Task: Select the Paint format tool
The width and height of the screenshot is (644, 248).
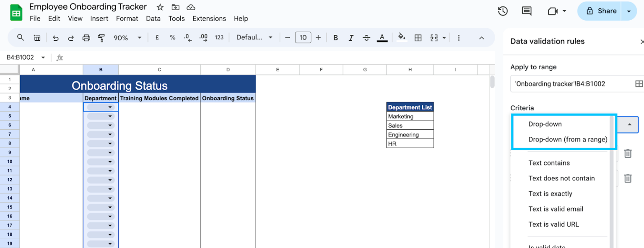Action: click(x=101, y=37)
